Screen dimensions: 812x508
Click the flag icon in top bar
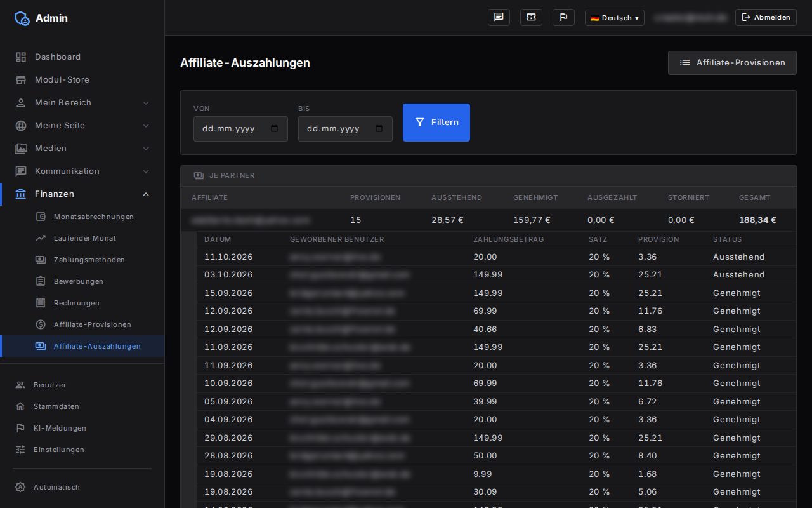(563, 17)
